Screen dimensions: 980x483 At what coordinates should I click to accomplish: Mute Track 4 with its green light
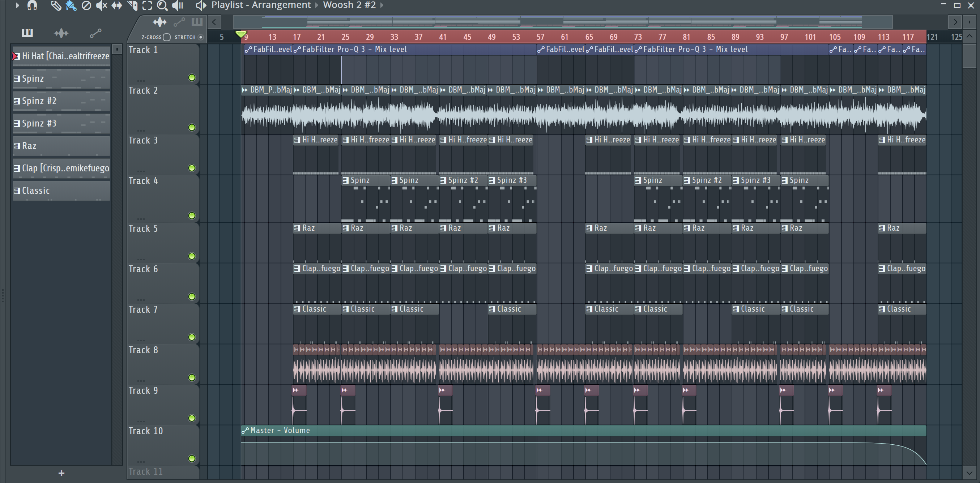click(192, 215)
